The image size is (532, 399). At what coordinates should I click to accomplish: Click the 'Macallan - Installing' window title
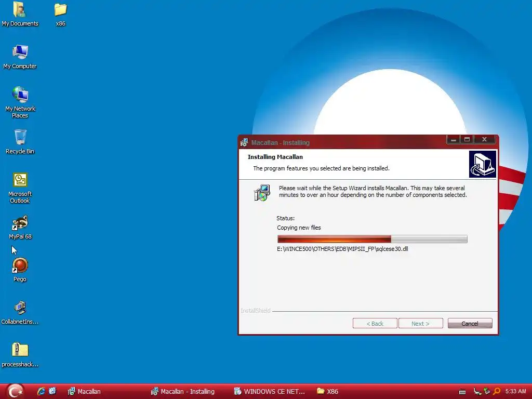click(280, 143)
